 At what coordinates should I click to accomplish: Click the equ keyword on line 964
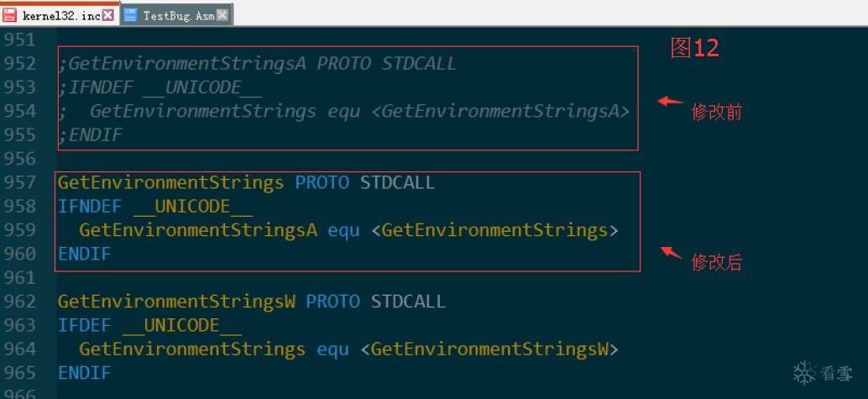tap(332, 349)
